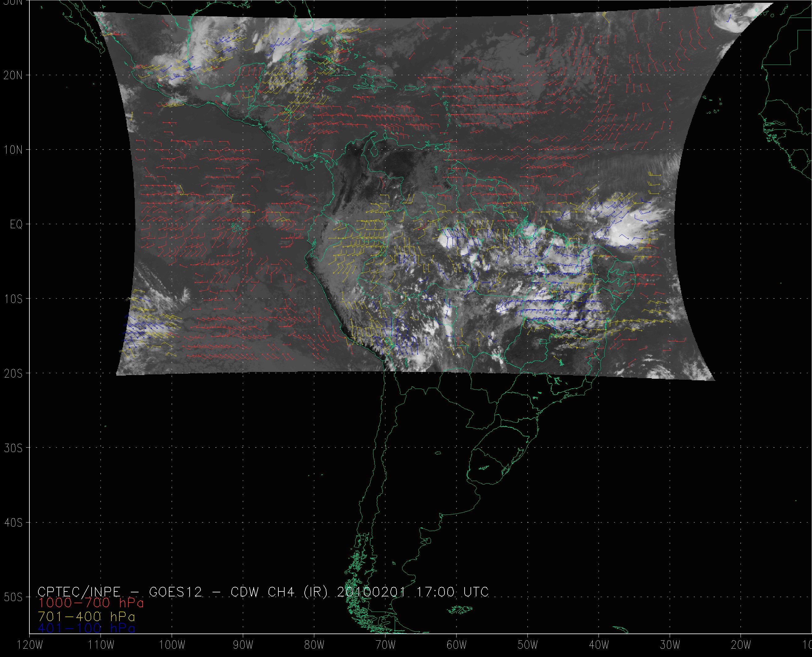Screen dimensions: 812x657
Task: Click the red 1000-700 hPa legend entry
Action: (x=91, y=603)
